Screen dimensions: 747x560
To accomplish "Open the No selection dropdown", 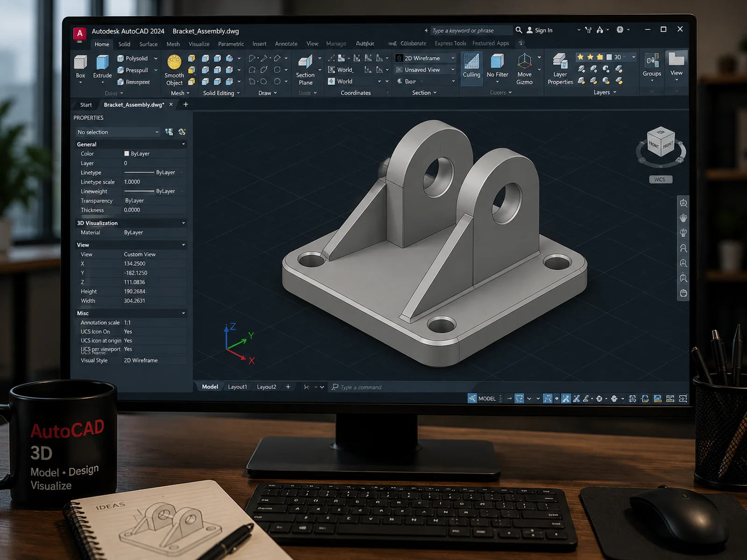I will pyautogui.click(x=118, y=132).
